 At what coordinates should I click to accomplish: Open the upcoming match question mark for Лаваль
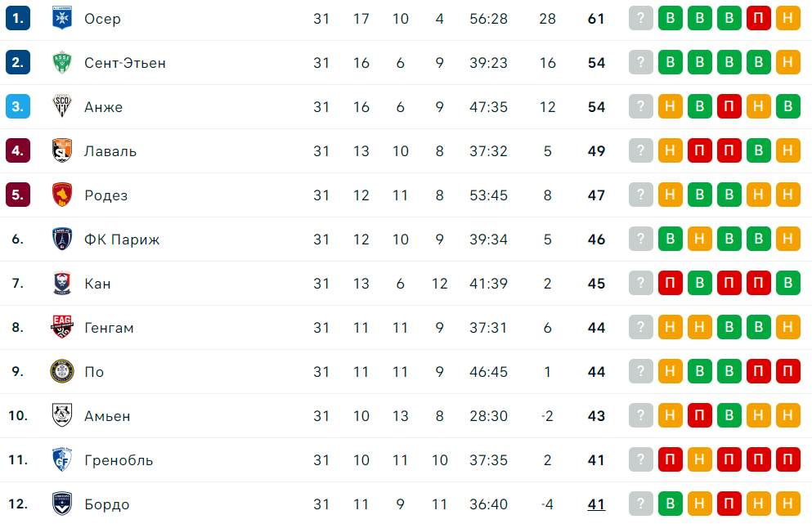point(640,150)
